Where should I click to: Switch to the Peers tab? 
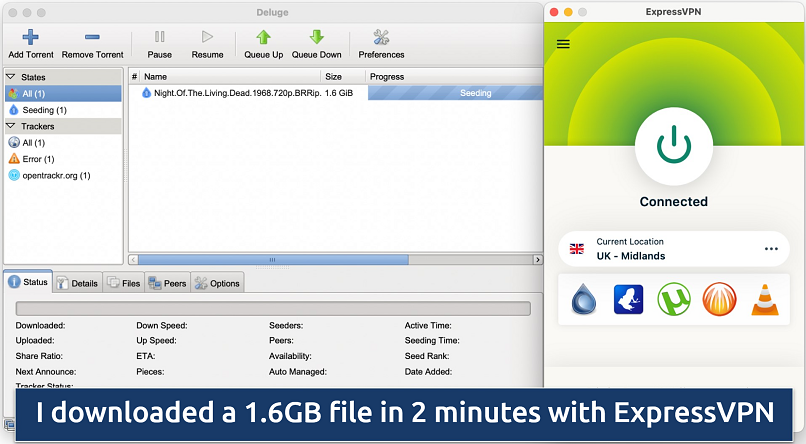coord(168,283)
